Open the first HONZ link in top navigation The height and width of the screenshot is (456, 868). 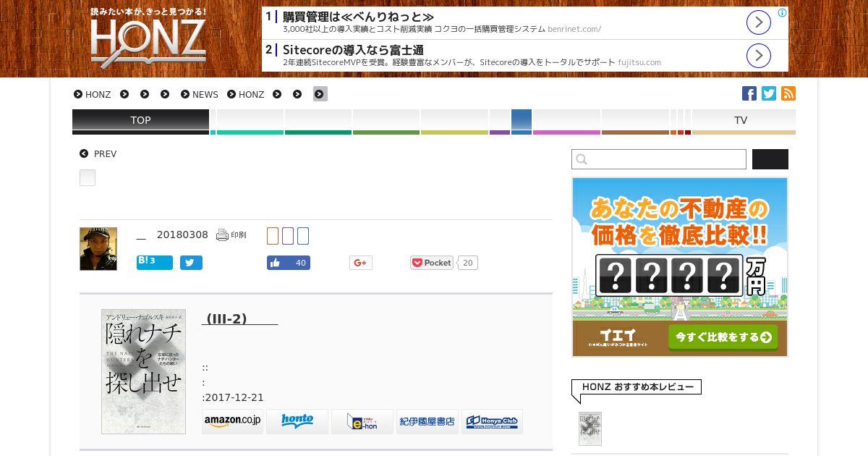[x=93, y=94]
